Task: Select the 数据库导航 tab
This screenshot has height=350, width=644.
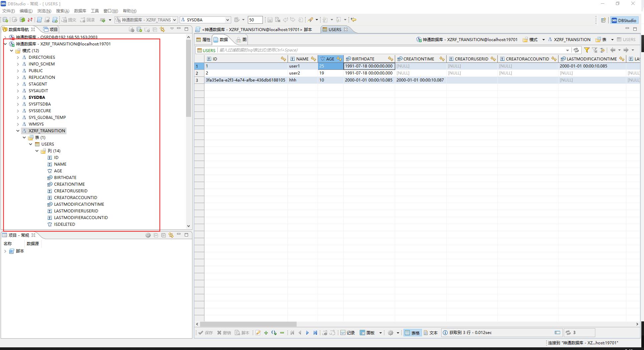Action: point(19,29)
